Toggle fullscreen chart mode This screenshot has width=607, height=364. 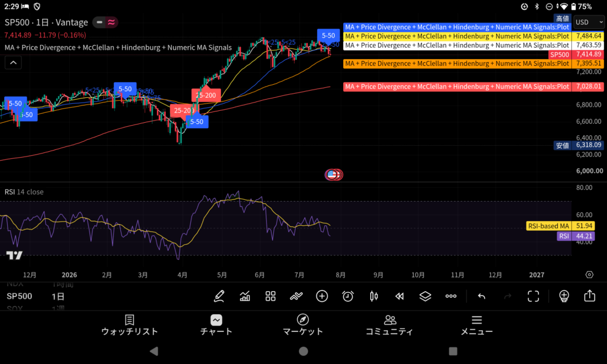click(533, 296)
